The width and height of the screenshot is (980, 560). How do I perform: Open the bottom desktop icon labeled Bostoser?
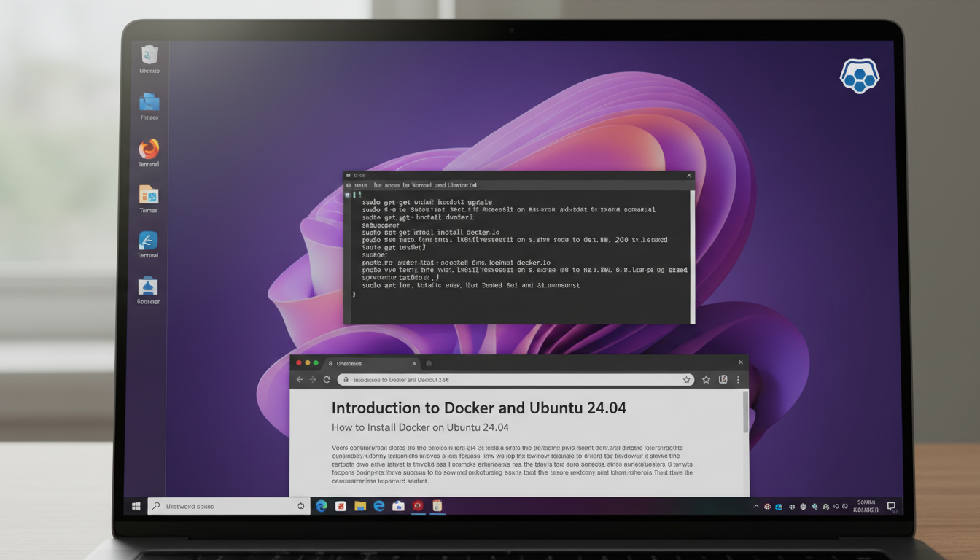[148, 286]
